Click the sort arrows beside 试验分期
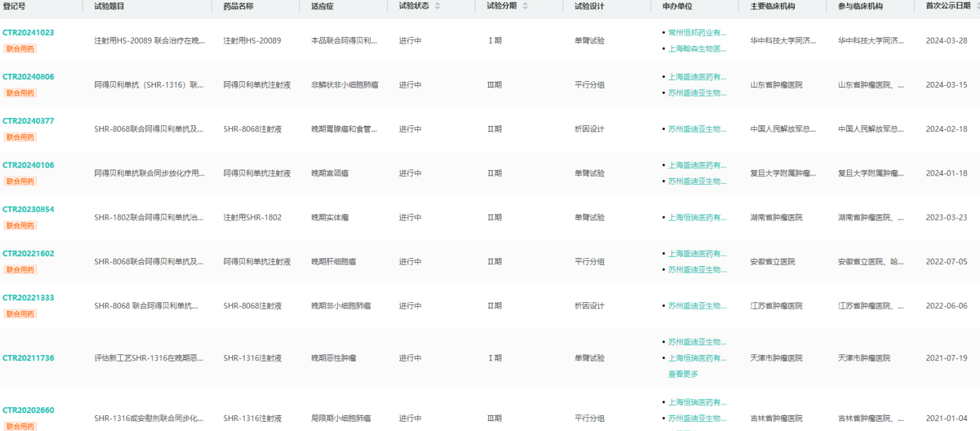The image size is (980, 431). pos(525,6)
